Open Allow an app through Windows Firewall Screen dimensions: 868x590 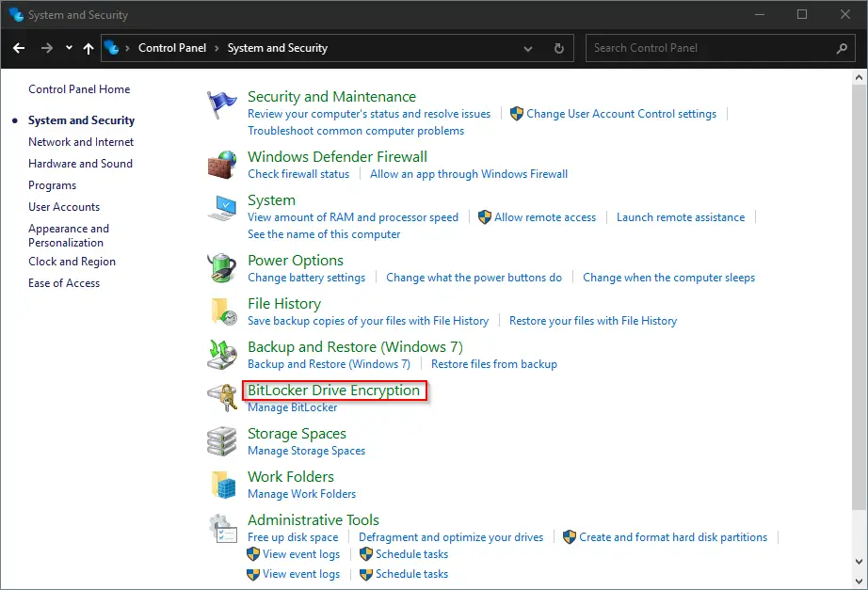pos(469,174)
